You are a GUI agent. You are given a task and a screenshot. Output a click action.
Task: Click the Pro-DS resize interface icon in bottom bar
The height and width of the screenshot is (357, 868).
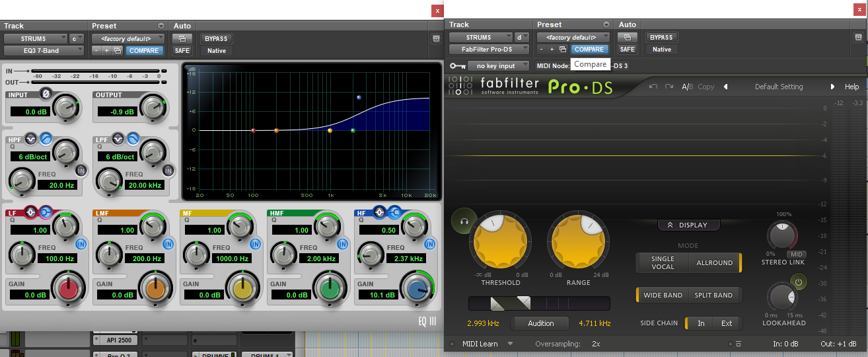738,344
